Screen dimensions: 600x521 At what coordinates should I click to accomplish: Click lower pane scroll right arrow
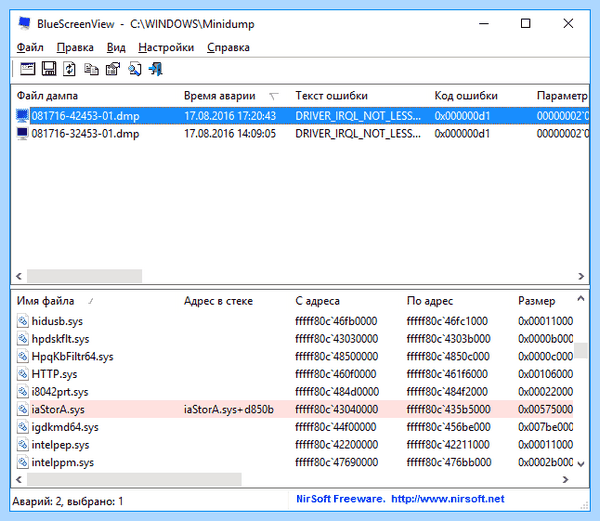pyautogui.click(x=565, y=479)
